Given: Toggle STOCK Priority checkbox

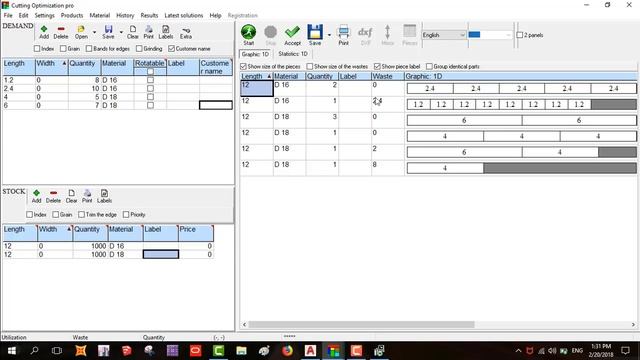Looking at the screenshot, I should click(126, 214).
